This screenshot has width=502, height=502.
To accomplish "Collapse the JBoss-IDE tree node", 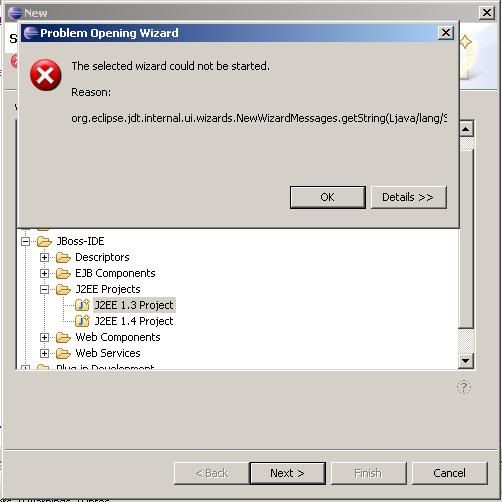I will [25, 241].
